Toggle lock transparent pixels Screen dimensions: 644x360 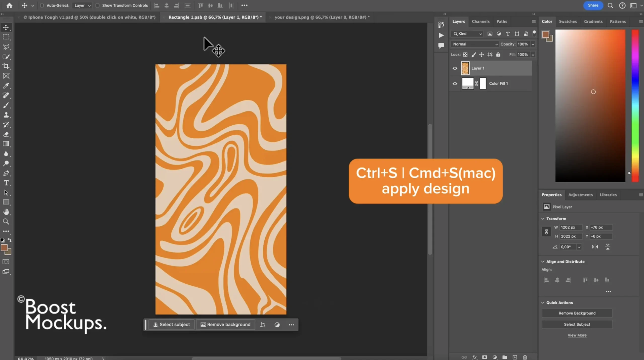tap(465, 55)
